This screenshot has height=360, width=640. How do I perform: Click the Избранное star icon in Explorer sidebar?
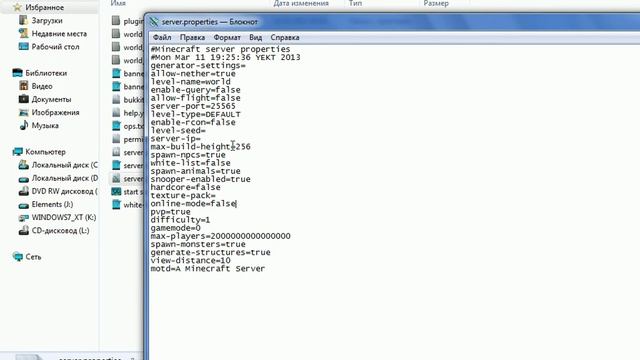click(17, 7)
